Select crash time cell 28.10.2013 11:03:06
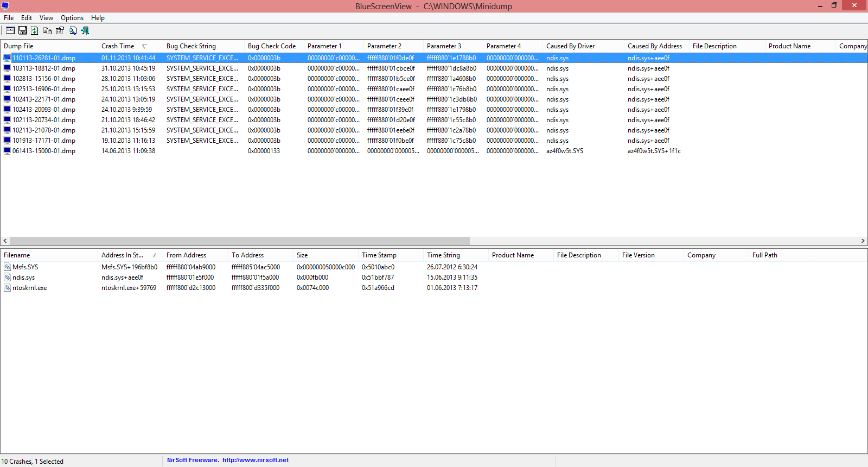The height and width of the screenshot is (467, 868). 128,79
